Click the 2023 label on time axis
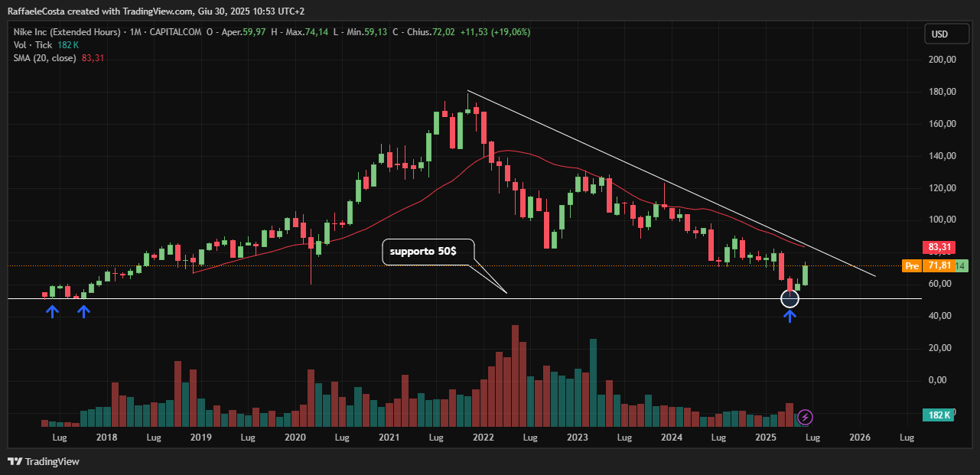The width and height of the screenshot is (980, 475). [577, 438]
